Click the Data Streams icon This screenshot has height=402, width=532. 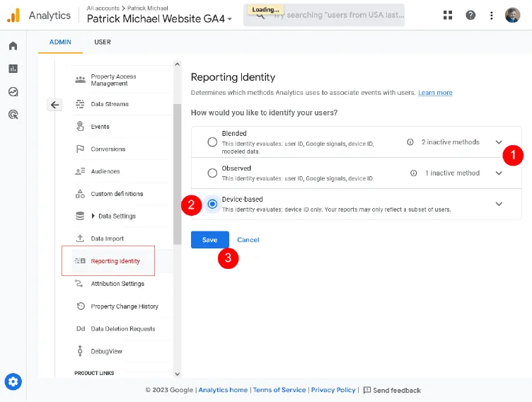tap(80, 104)
